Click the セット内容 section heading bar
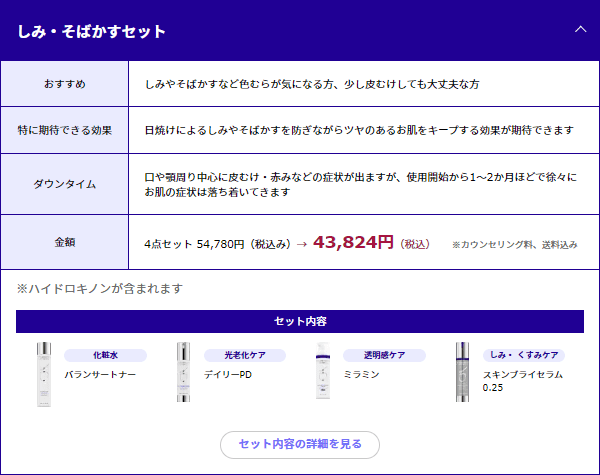This screenshot has width=600, height=475. 300,321
